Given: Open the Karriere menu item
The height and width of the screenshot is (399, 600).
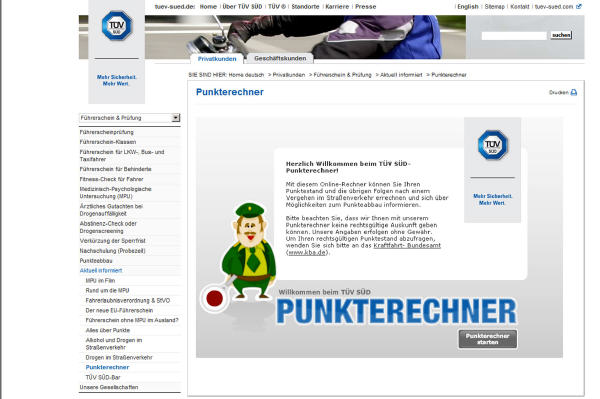Looking at the screenshot, I should pos(337,7).
